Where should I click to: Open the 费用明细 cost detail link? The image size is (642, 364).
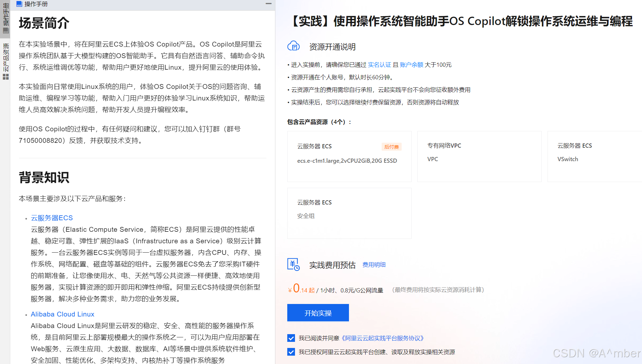click(x=374, y=265)
